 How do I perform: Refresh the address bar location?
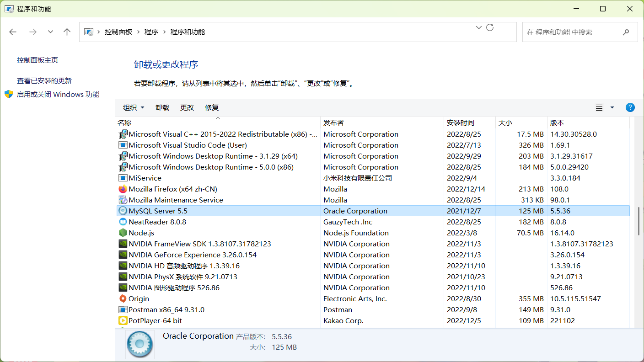490,27
